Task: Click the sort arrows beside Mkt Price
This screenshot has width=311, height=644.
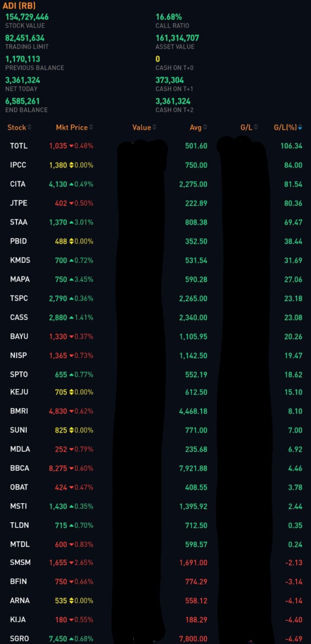Action: coord(91,127)
